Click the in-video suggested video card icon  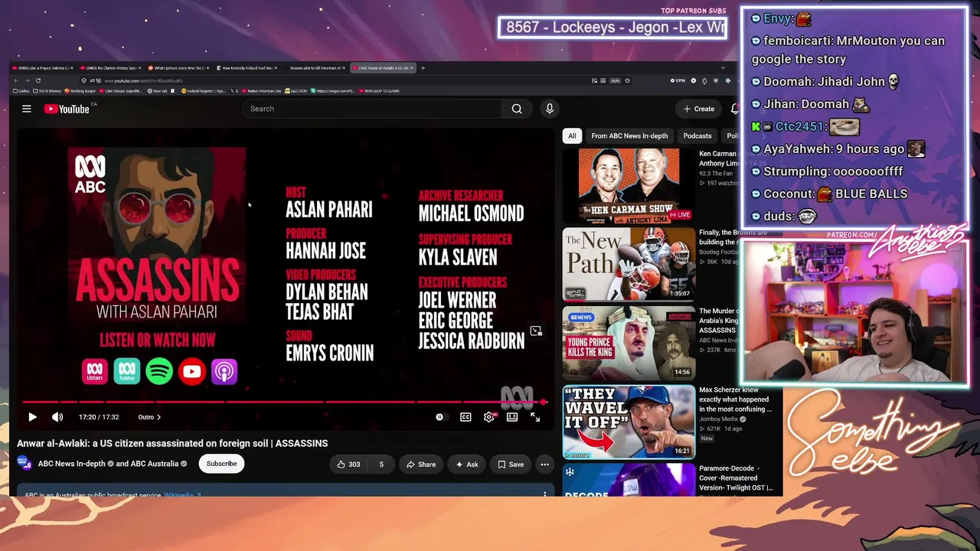click(x=536, y=331)
